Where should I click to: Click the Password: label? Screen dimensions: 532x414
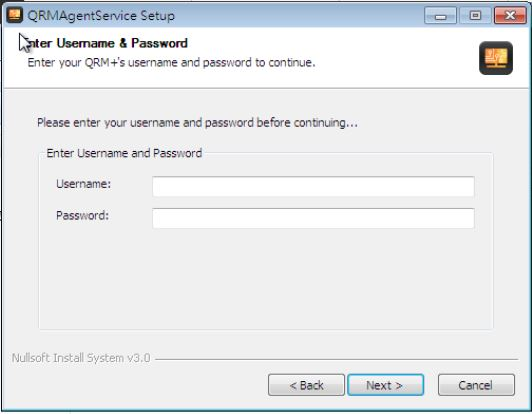82,215
